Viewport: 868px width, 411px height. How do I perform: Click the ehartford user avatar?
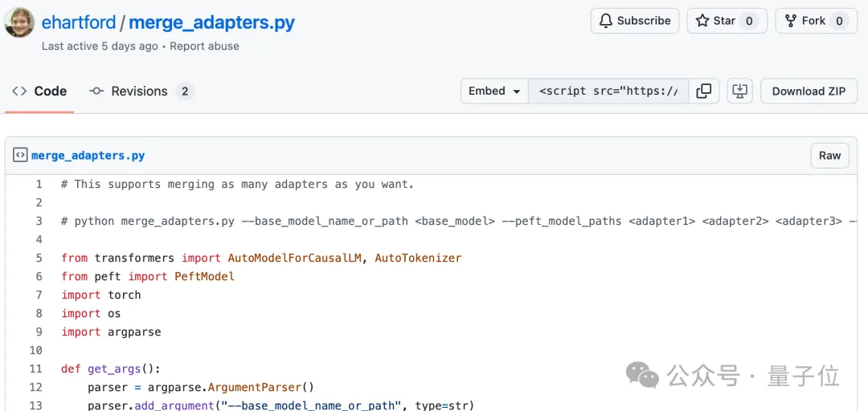pyautogui.click(x=19, y=22)
